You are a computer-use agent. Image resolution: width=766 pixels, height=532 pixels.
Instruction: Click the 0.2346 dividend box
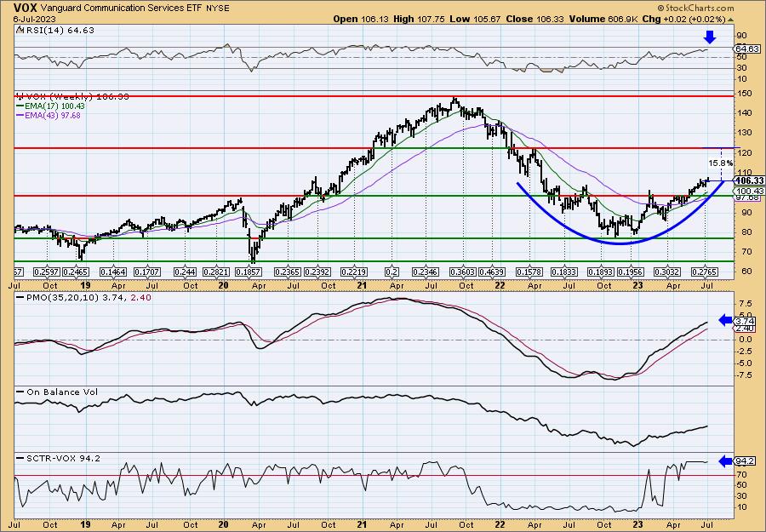click(x=426, y=272)
